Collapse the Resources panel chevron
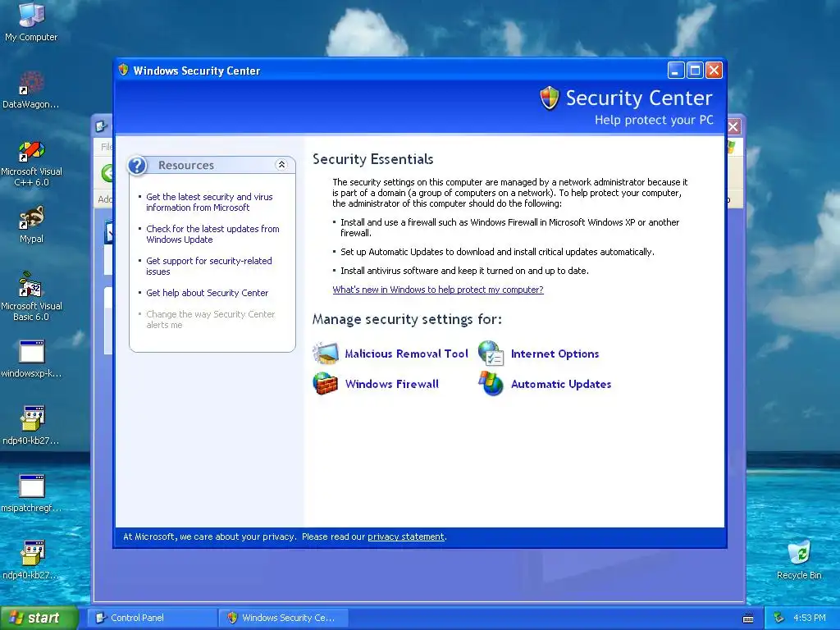Screen dimensions: 840x630 coord(281,165)
